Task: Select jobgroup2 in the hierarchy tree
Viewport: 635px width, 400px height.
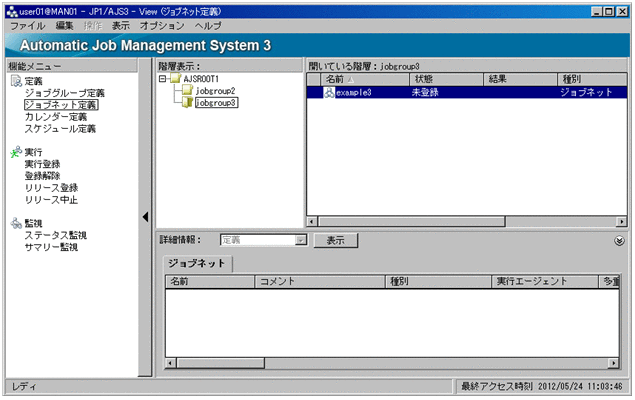Action: (x=215, y=91)
